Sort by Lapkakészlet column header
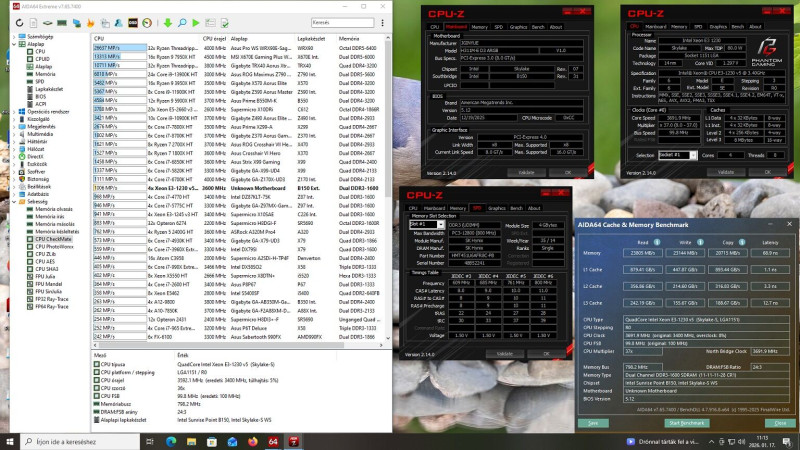 [x=311, y=39]
